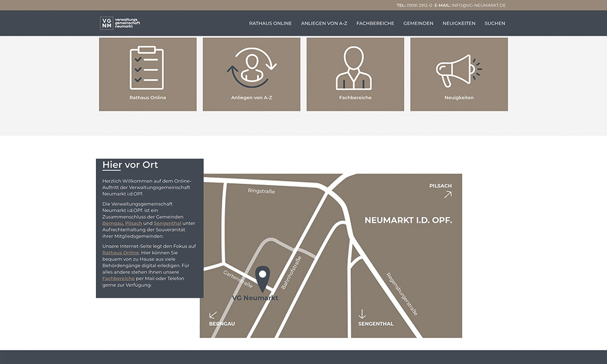Select Fachbereiche in the top navigation

click(x=375, y=23)
